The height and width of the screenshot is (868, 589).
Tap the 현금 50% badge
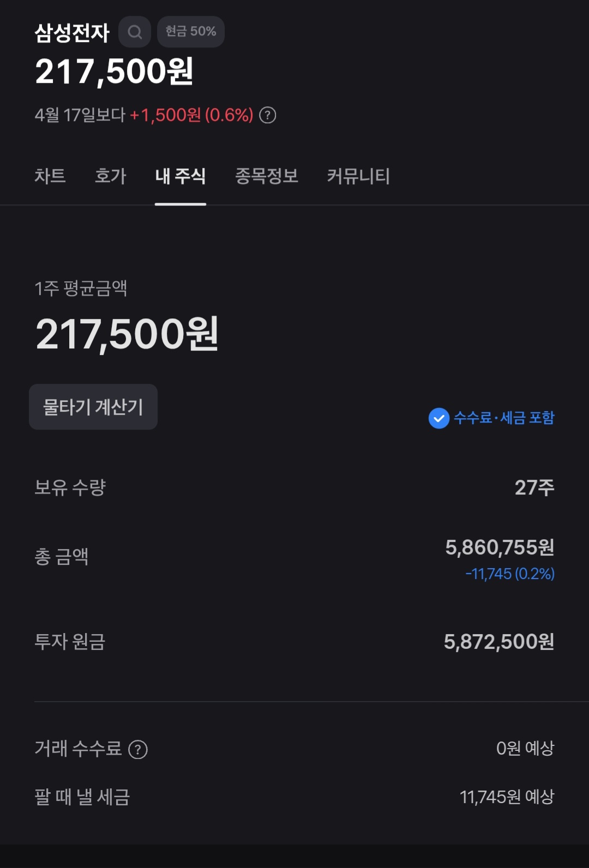(191, 32)
